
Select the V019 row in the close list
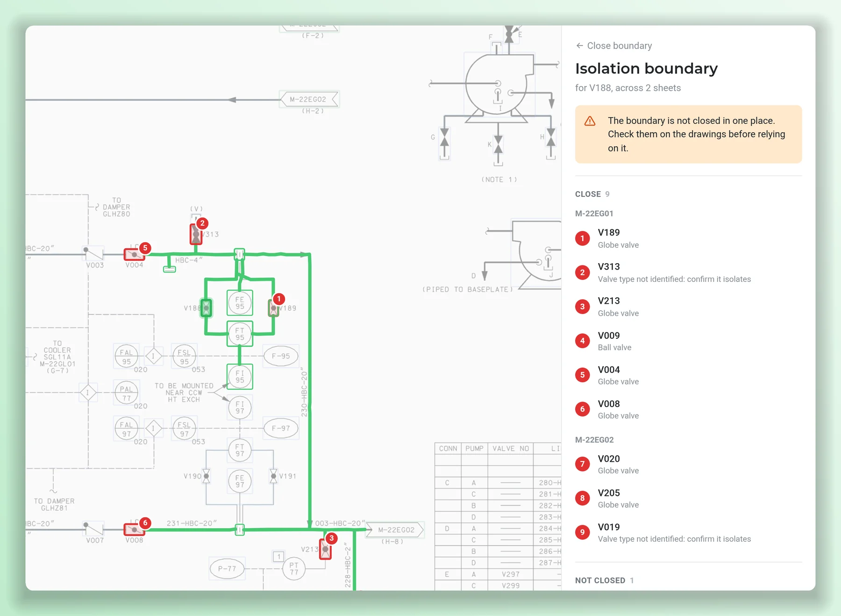(688, 532)
